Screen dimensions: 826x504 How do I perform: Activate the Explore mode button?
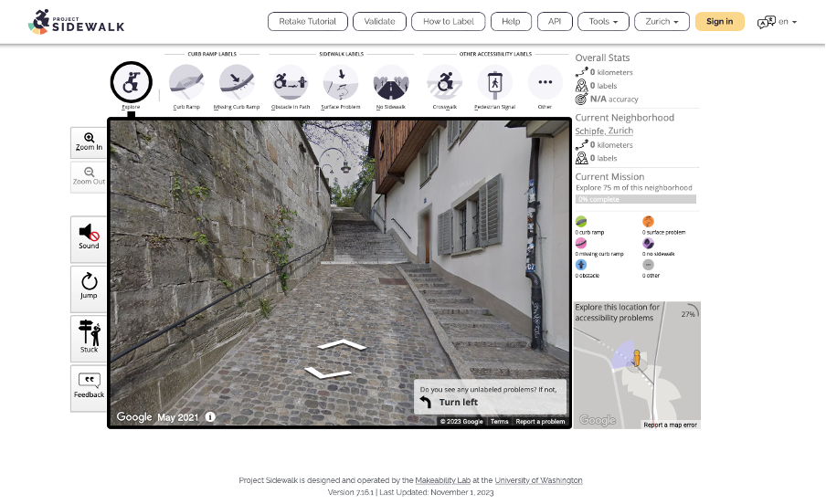131,83
